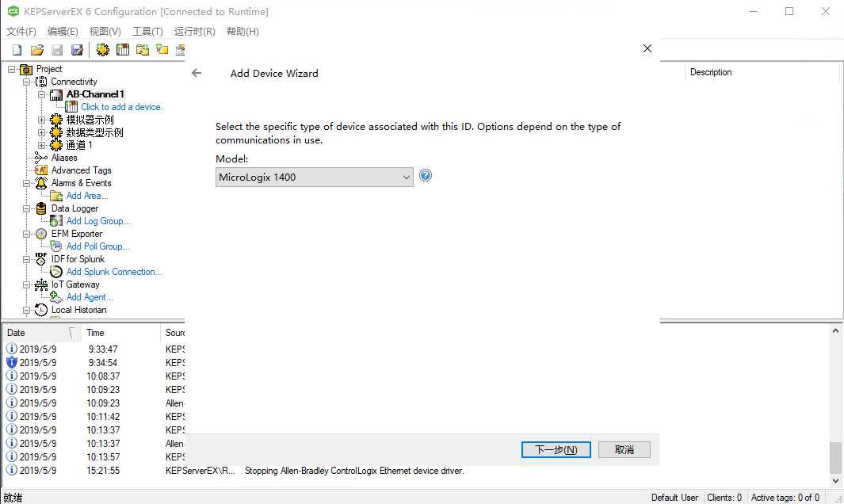The height and width of the screenshot is (504, 844).
Task: Collapse the IDF for Splunk node
Action: click(26, 259)
